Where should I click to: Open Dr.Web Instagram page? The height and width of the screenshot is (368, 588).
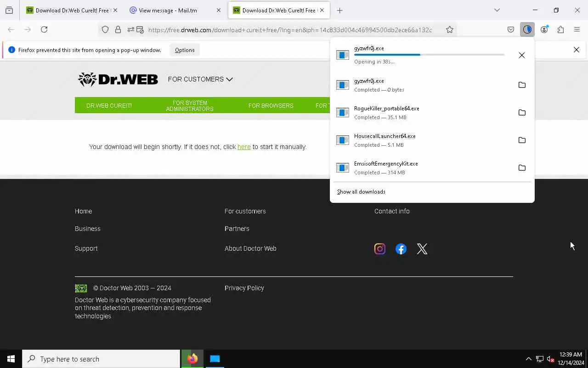tap(380, 249)
